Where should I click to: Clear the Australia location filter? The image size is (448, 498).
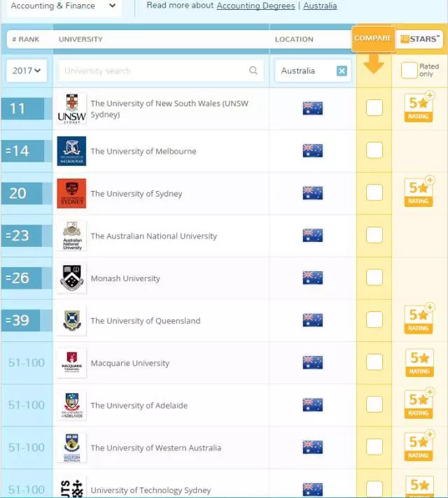pos(342,71)
